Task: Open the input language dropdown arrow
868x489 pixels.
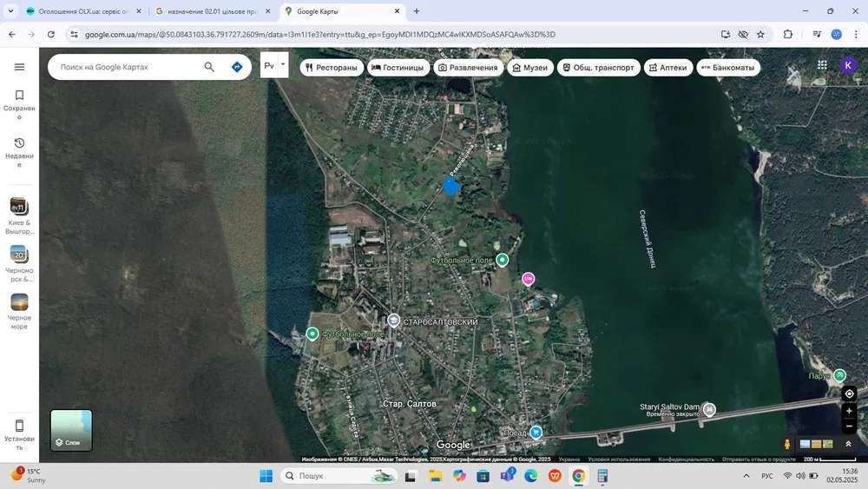Action: click(282, 64)
